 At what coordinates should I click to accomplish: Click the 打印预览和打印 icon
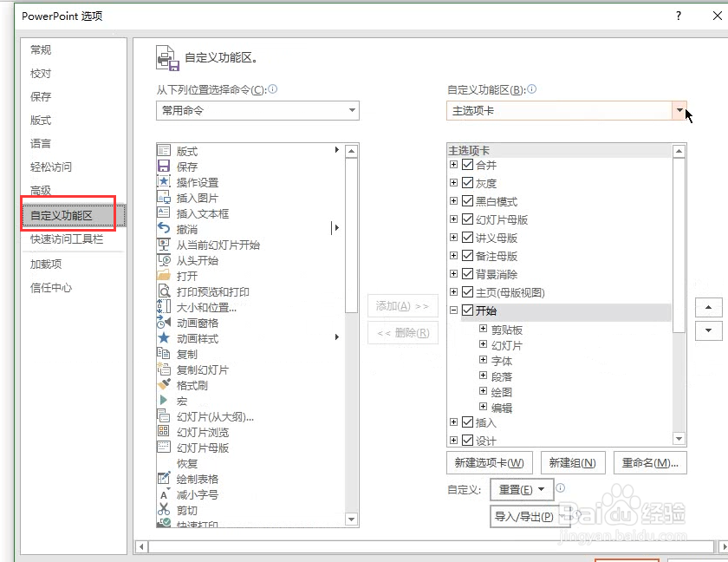tap(164, 291)
